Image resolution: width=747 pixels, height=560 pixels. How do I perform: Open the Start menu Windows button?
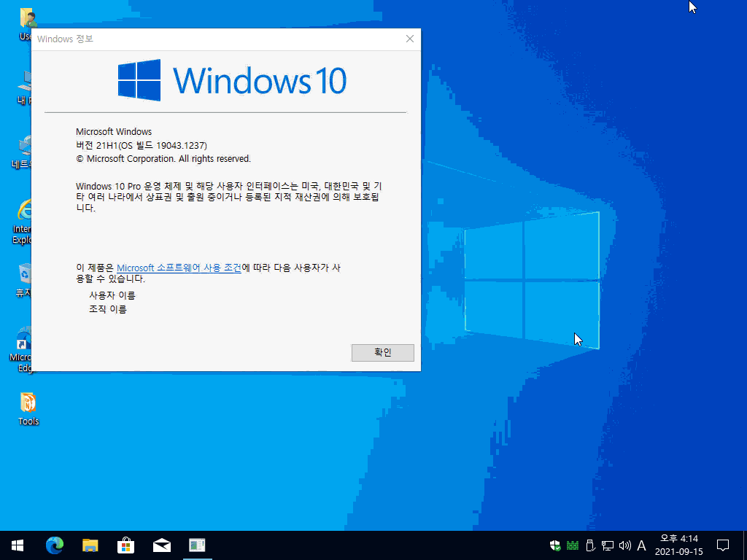18,545
